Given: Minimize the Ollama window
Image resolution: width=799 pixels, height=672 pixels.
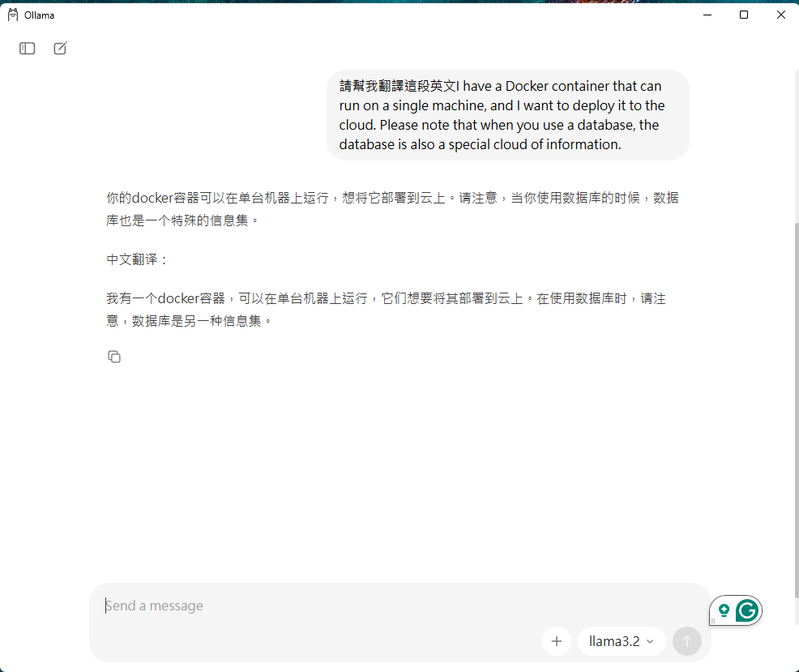Looking at the screenshot, I should [x=707, y=14].
